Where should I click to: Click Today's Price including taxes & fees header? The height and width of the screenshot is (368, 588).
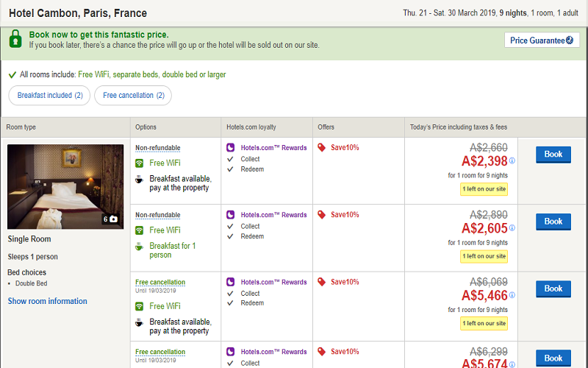tap(458, 127)
